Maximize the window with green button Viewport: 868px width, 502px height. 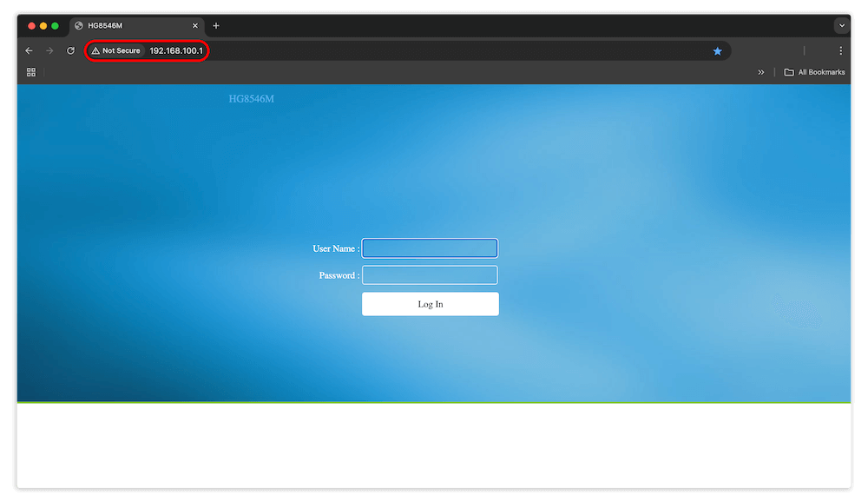pos(55,26)
